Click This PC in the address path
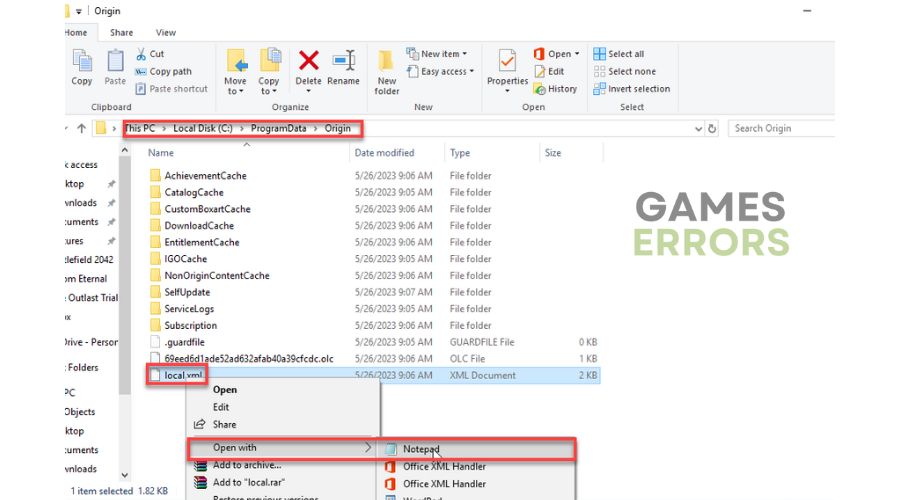 coord(140,129)
